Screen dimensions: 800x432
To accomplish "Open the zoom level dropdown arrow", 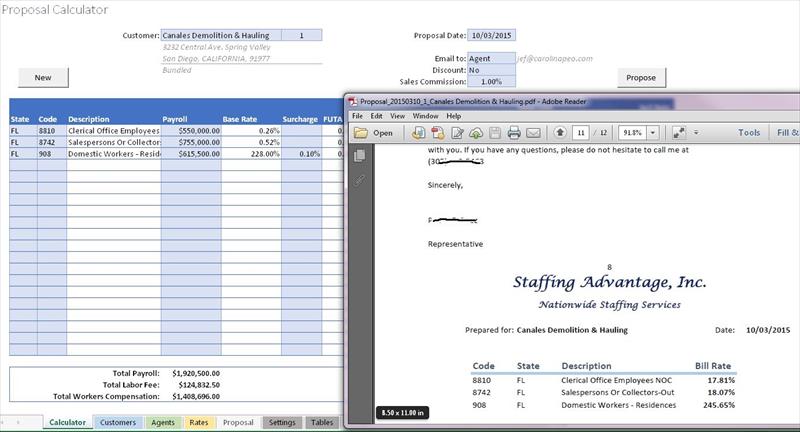I will click(653, 133).
